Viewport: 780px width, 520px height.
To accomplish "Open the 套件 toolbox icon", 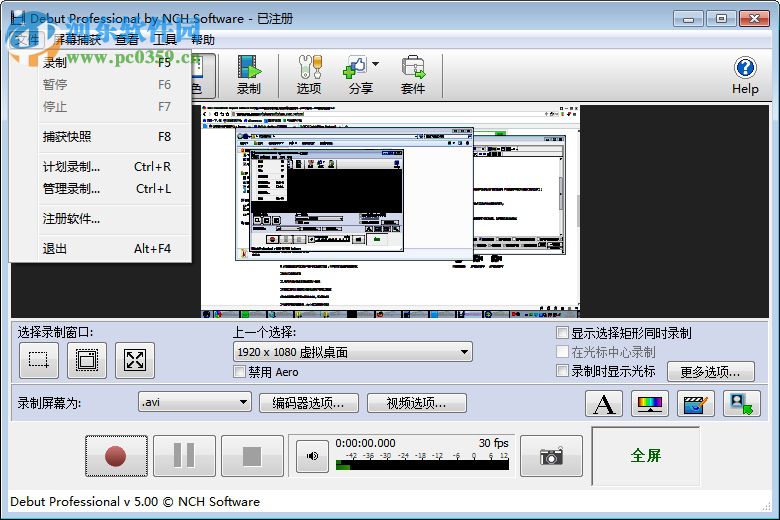I will pyautogui.click(x=413, y=75).
